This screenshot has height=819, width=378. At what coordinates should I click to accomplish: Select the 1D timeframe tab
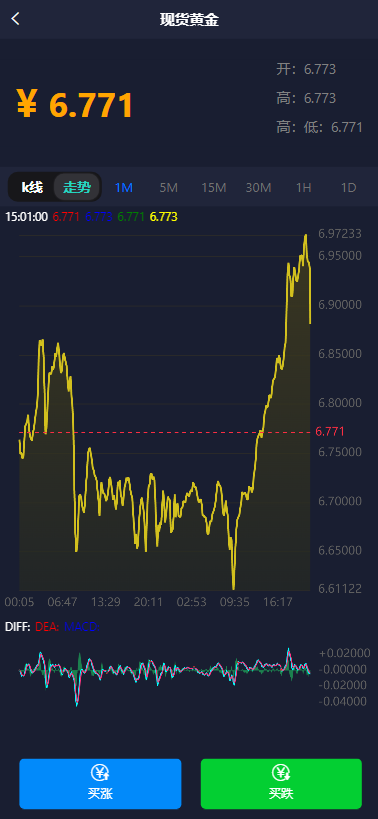tap(348, 188)
